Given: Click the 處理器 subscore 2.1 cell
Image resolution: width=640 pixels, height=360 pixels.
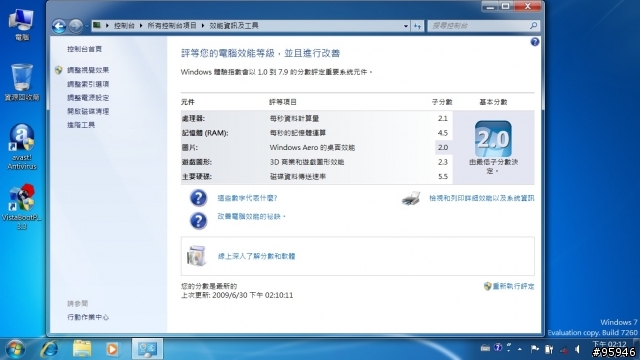Looking at the screenshot, I should coord(443,118).
